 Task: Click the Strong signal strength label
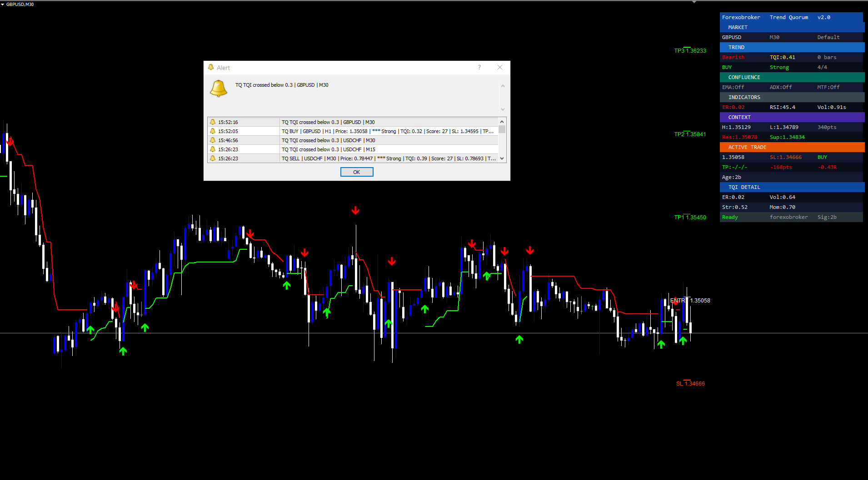click(779, 67)
